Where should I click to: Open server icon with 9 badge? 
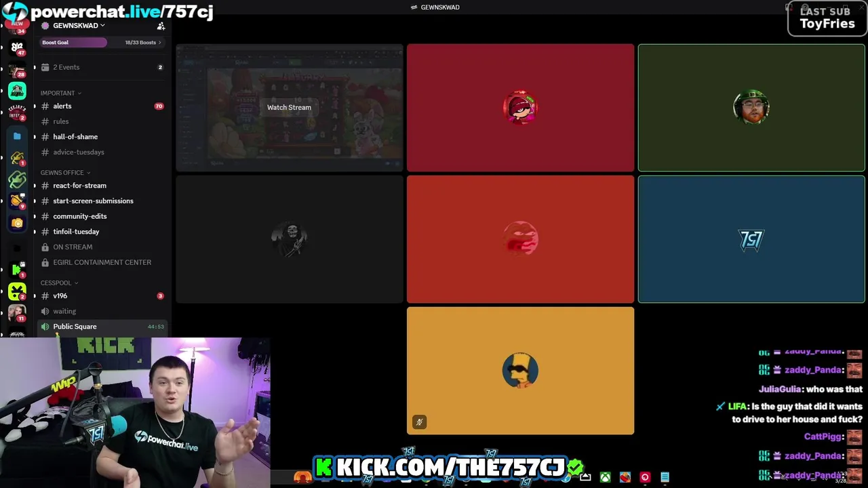click(x=17, y=201)
